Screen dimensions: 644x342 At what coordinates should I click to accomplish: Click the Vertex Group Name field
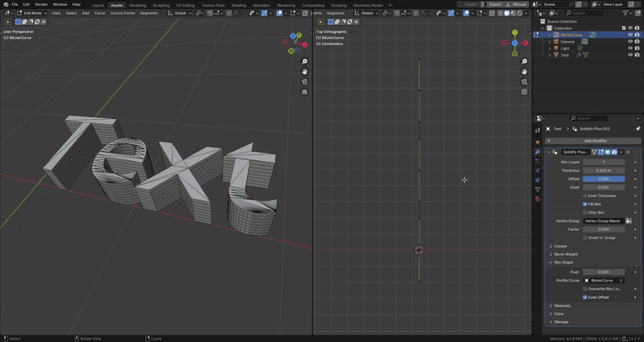click(604, 220)
